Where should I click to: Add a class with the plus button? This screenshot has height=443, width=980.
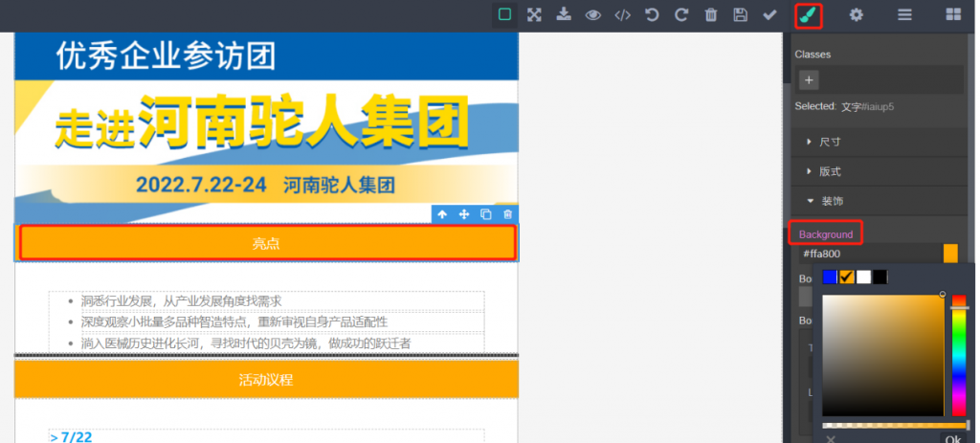pos(809,80)
